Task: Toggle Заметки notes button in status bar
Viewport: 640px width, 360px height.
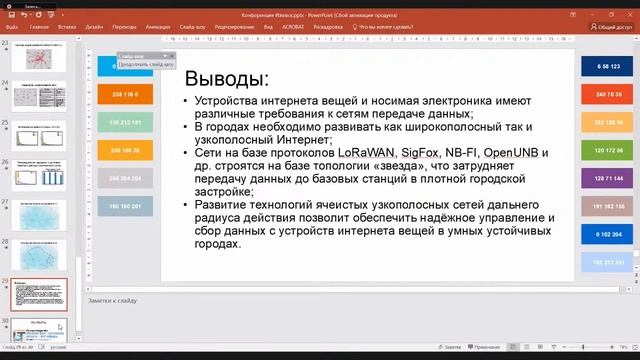Action: (x=449, y=347)
